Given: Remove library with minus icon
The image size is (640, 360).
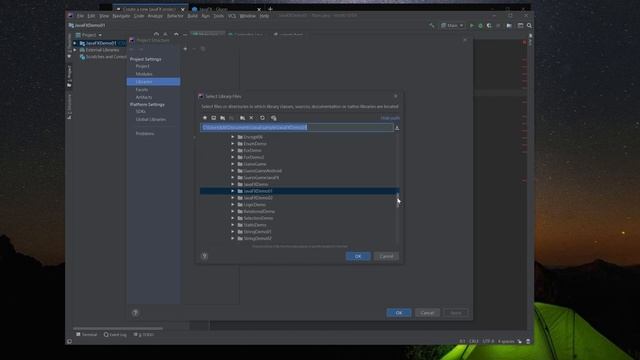Looking at the screenshot, I should tap(194, 49).
